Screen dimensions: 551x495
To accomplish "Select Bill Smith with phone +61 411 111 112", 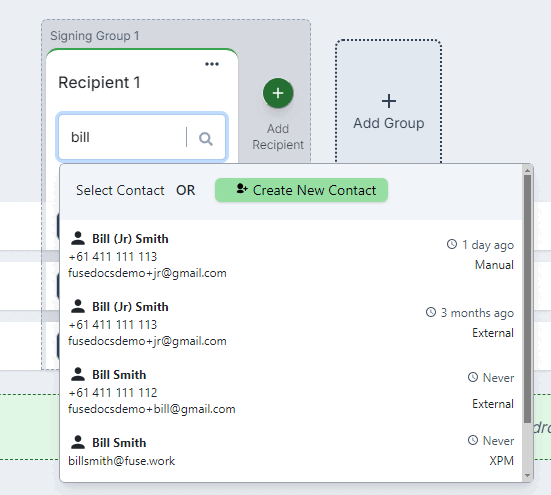I will point(291,391).
